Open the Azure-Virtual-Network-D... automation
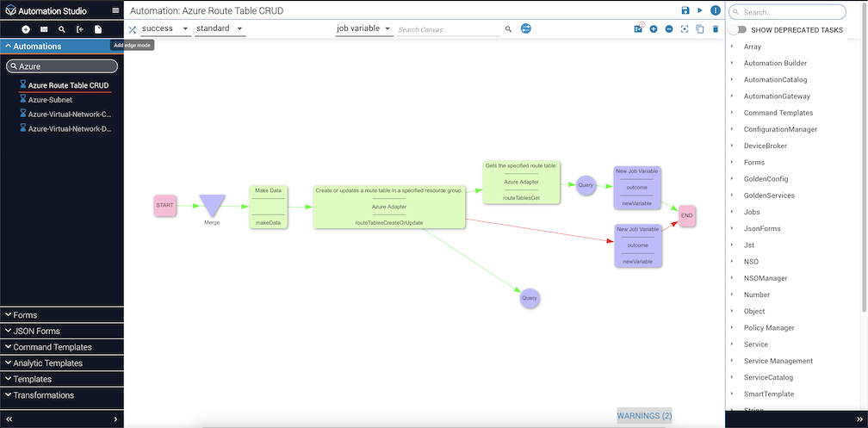868x428 pixels. (70, 128)
